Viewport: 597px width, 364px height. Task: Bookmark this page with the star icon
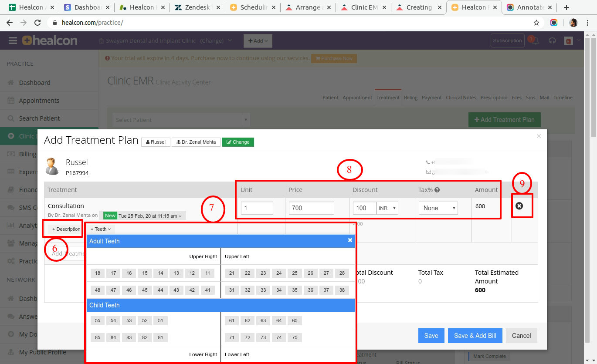[536, 23]
